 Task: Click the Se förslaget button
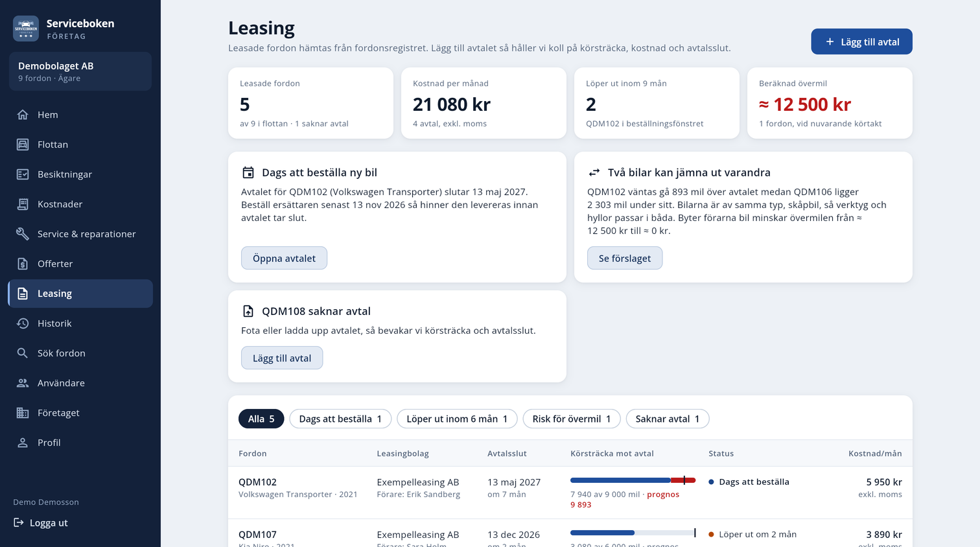point(625,258)
